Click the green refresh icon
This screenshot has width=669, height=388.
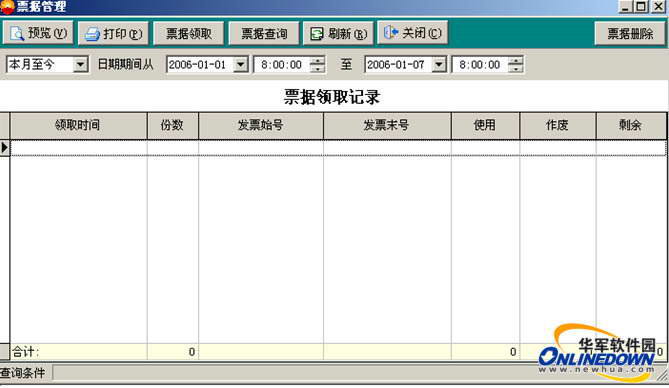(317, 34)
